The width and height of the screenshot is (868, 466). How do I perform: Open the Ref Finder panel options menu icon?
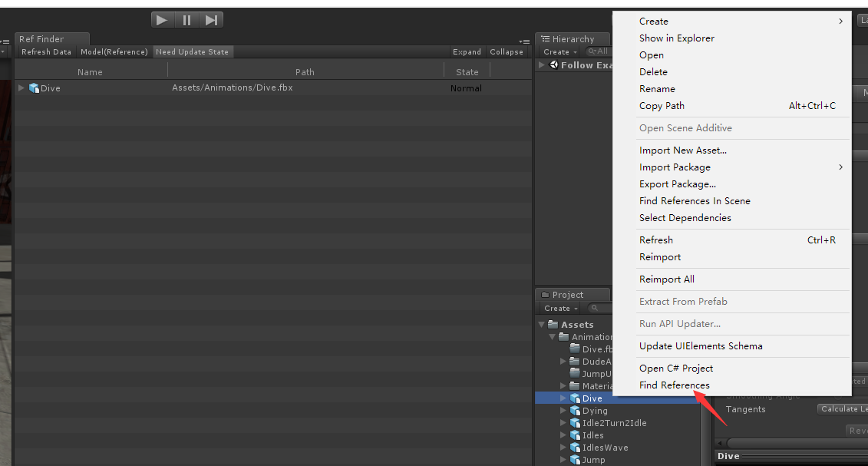(523, 41)
